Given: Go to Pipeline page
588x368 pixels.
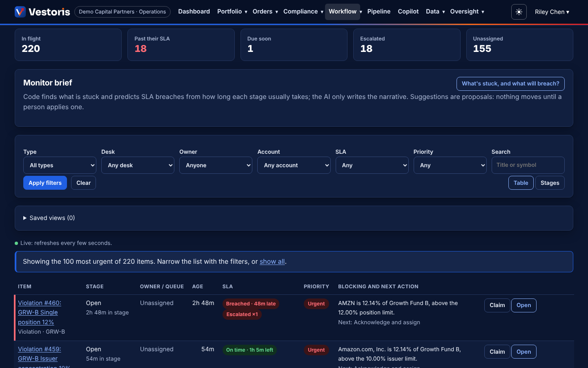Looking at the screenshot, I should 379,11.
